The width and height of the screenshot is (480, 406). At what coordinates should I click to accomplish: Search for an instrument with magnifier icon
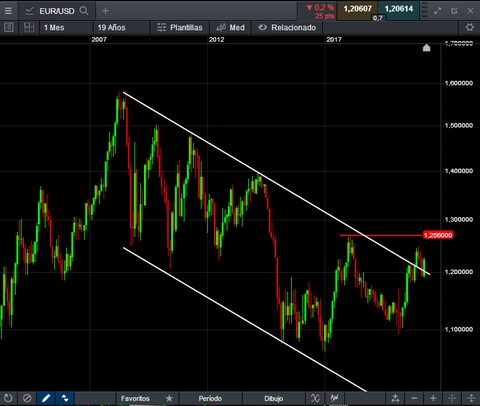[x=84, y=11]
